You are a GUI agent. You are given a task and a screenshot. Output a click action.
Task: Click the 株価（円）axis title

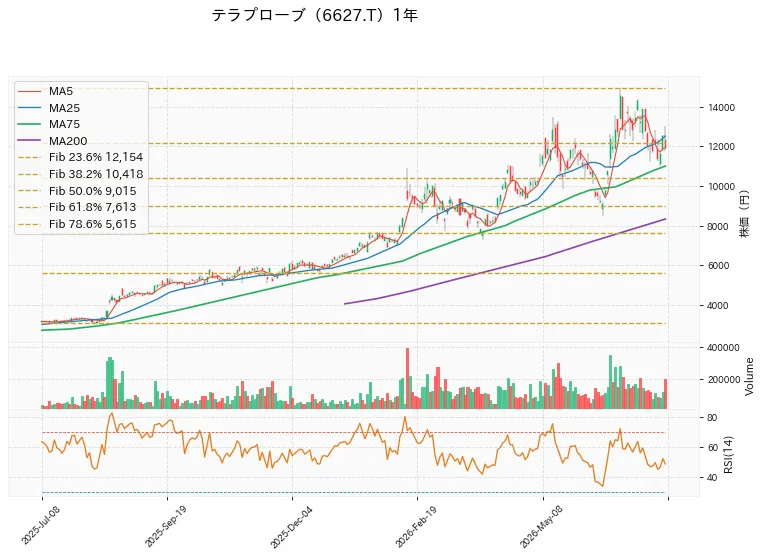[x=745, y=213]
